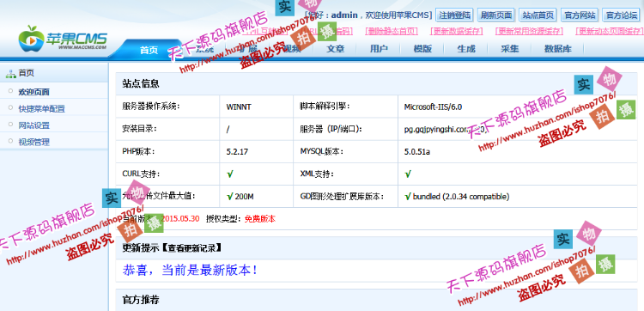
Task: Click the 免费版本 license text
Action: click(260, 219)
